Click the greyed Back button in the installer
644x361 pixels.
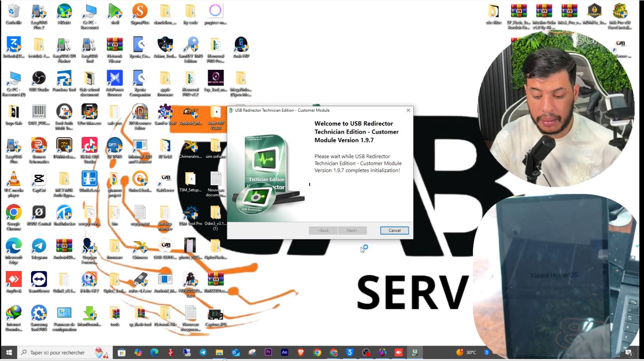point(323,230)
